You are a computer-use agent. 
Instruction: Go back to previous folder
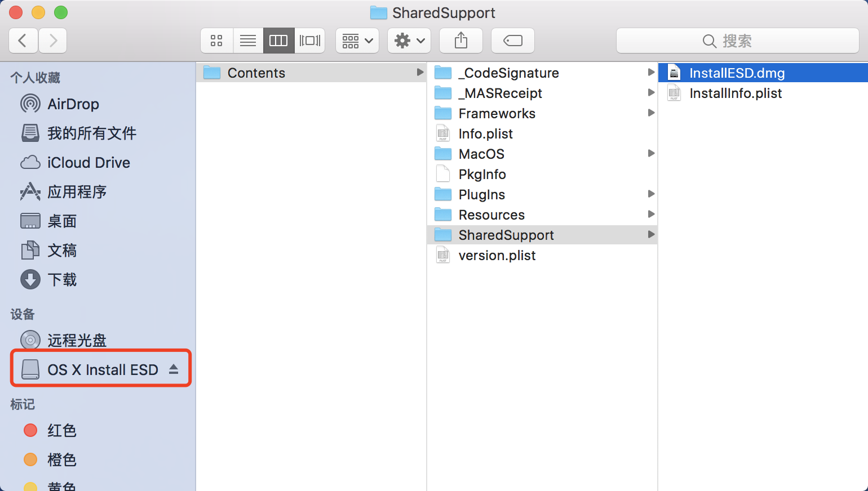point(23,41)
